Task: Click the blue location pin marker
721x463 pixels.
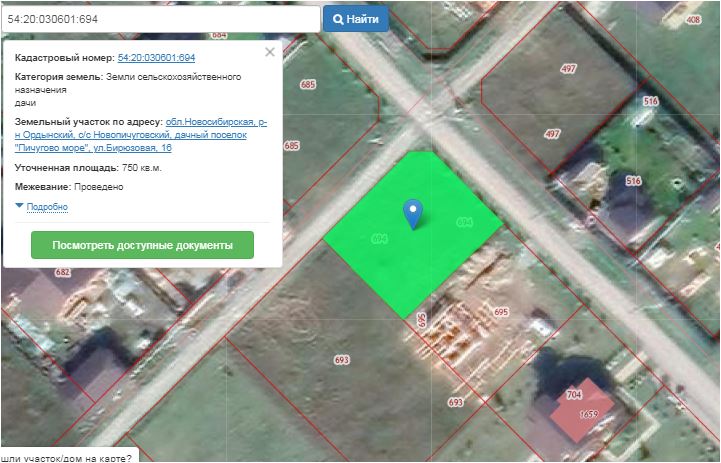Action: [411, 212]
